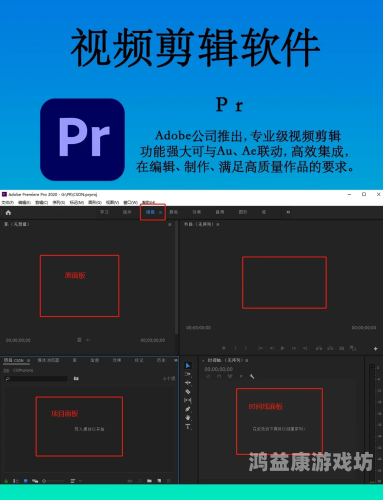Open the 标记 (Markers) menu

click(77, 202)
